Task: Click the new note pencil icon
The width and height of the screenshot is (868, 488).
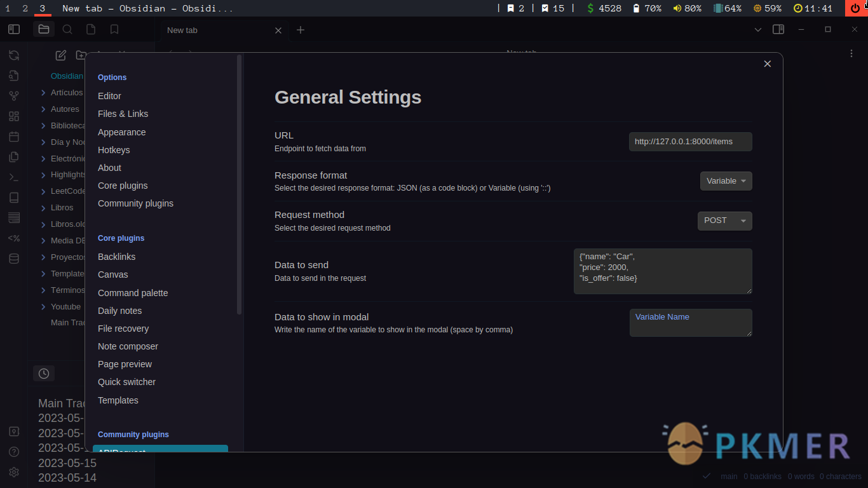Action: tap(61, 55)
